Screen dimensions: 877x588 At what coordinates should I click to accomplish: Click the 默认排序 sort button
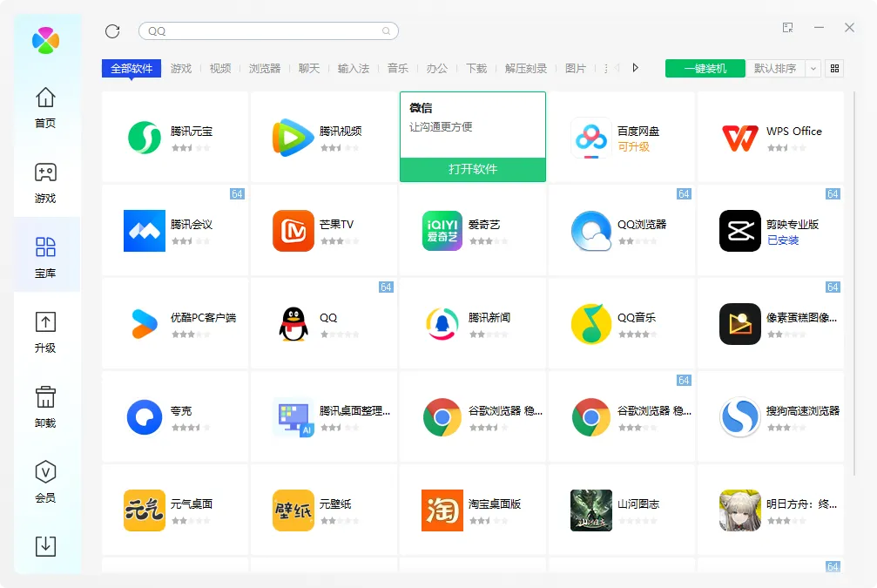point(775,68)
